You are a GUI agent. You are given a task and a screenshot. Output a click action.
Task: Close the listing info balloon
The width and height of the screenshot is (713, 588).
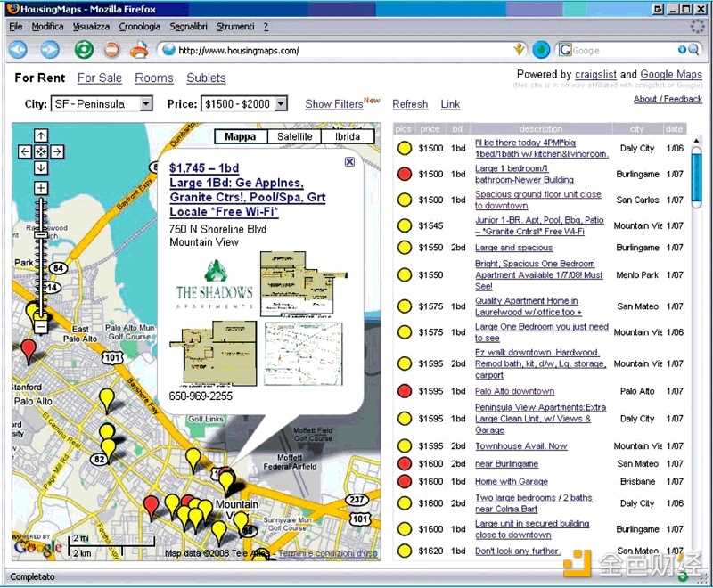(x=349, y=161)
